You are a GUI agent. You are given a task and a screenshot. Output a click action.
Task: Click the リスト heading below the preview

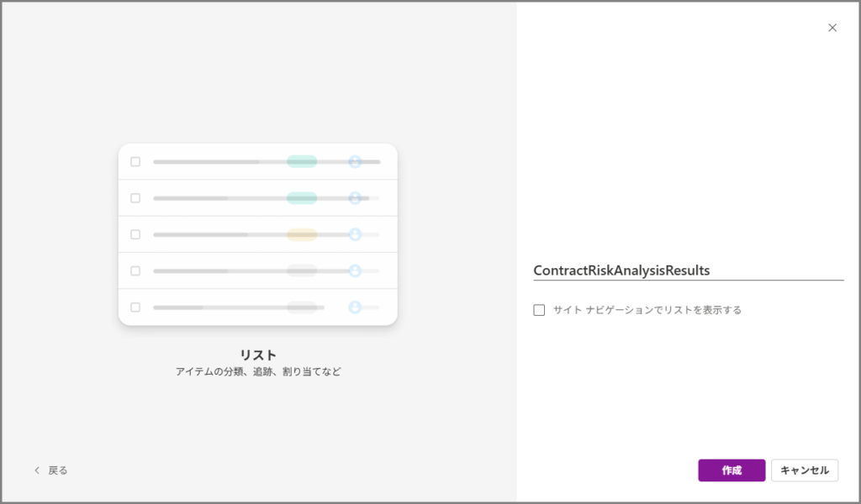[258, 354]
